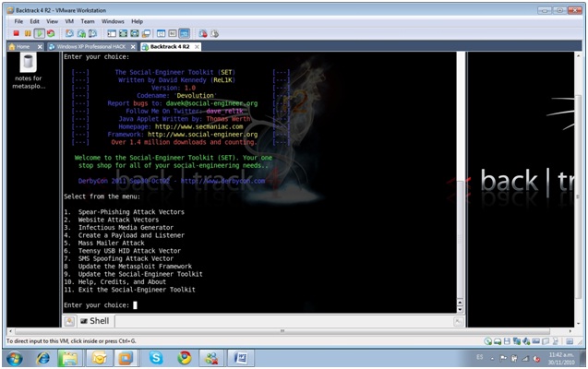Switch to the Windows XP Professional HACK tab
588x369 pixels.
point(90,46)
